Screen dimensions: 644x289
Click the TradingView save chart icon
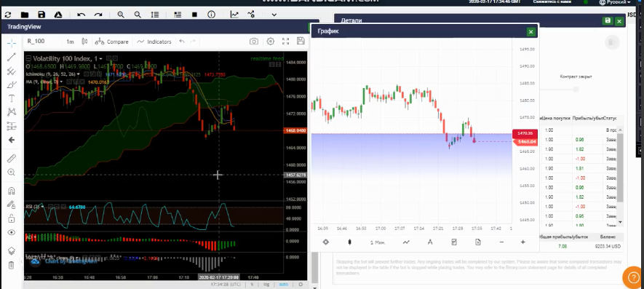301,41
